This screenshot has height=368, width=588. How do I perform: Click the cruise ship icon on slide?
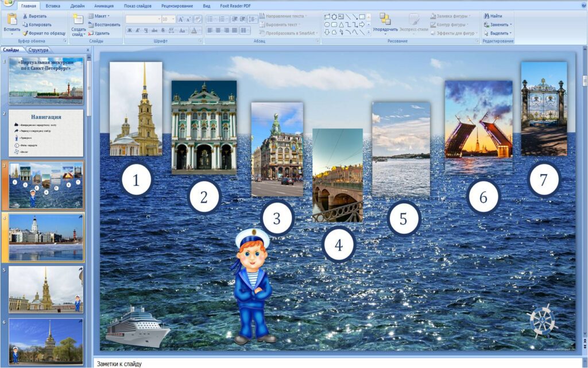click(138, 326)
